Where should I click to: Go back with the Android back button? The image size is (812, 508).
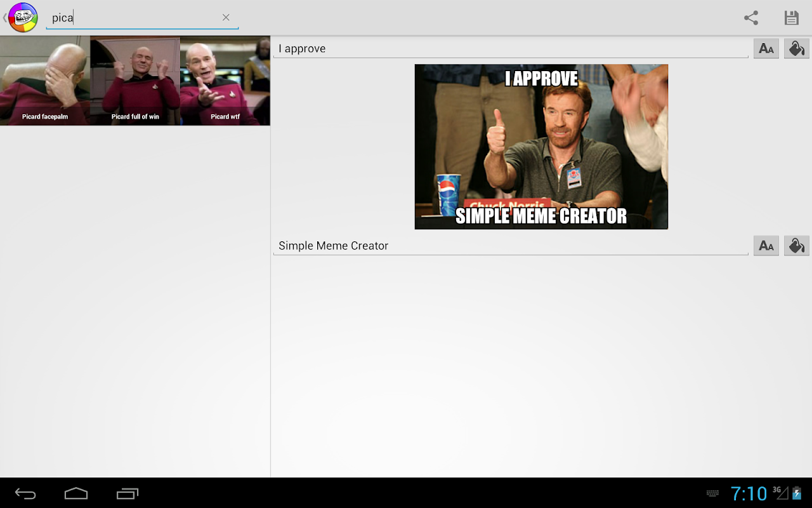coord(25,493)
